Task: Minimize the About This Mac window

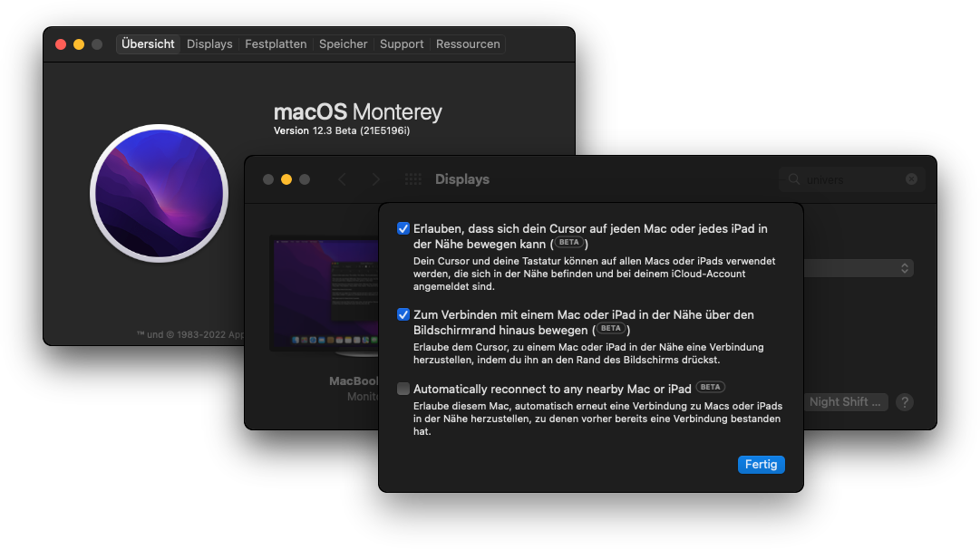Action: [79, 44]
